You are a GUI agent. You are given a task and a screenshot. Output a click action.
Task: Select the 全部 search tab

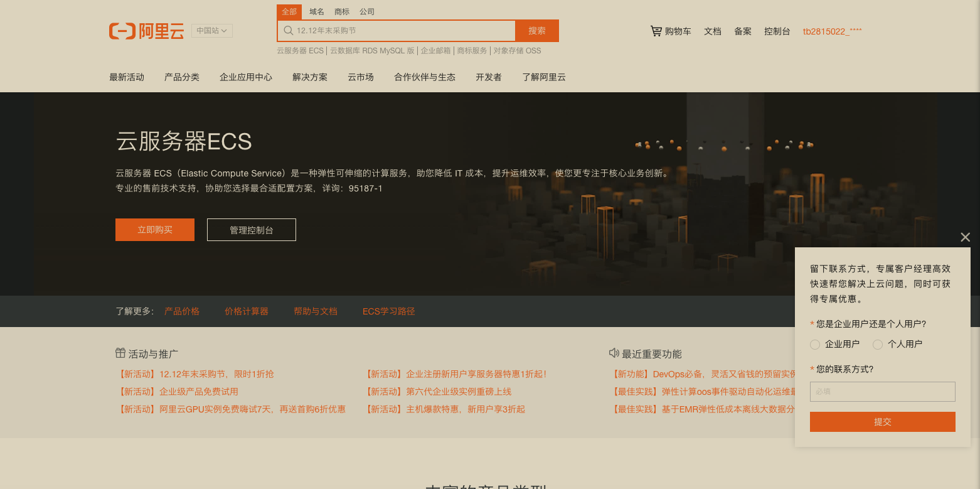(289, 12)
